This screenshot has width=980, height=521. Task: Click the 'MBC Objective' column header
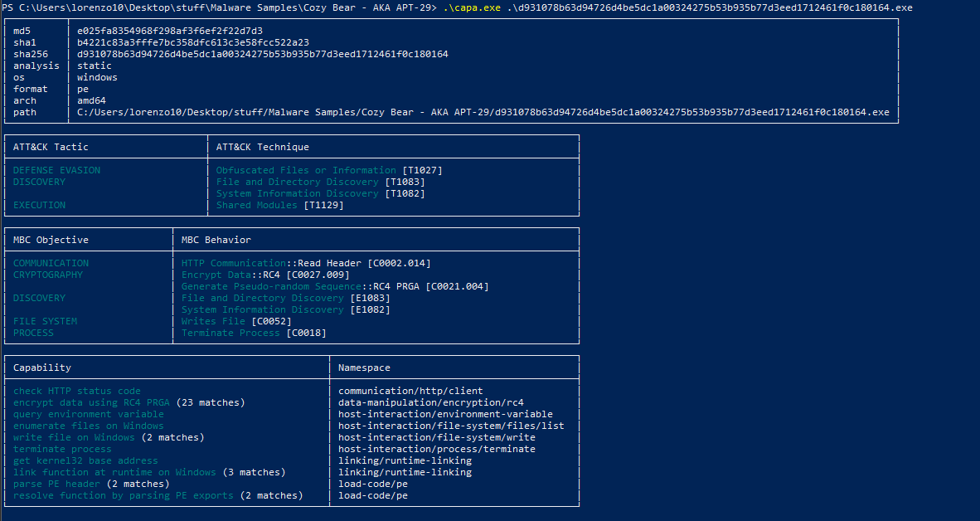(x=51, y=240)
